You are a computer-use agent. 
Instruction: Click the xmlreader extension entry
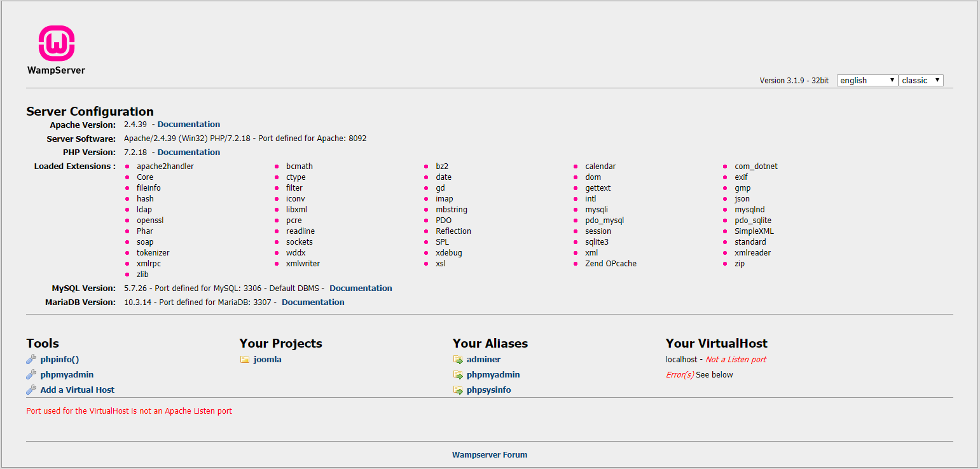click(x=753, y=253)
